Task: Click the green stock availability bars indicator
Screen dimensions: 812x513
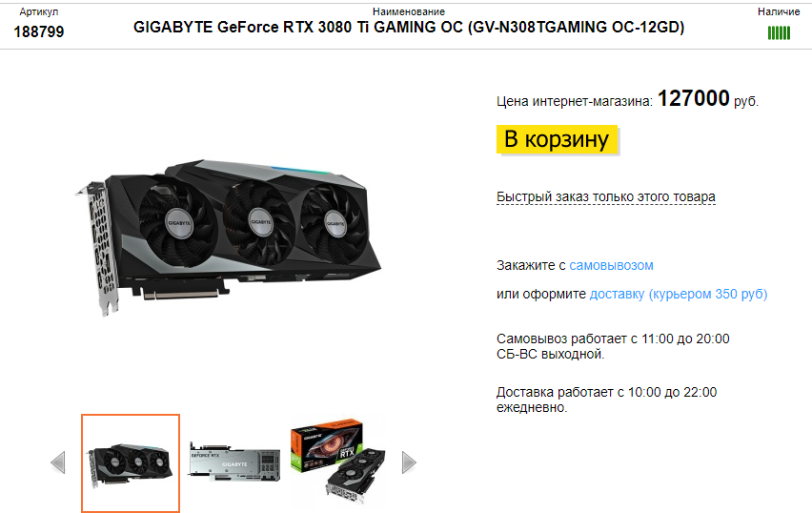Action: coord(779,33)
